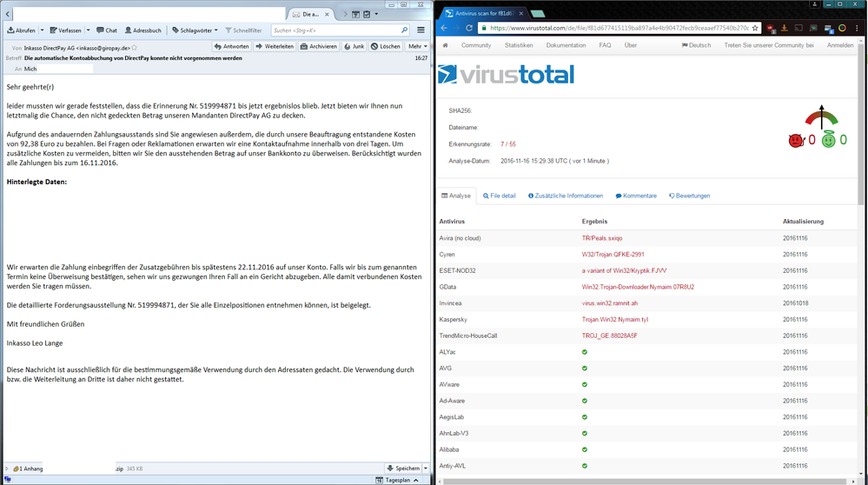
Task: Open the Verfassen dropdown arrow
Action: (x=88, y=30)
